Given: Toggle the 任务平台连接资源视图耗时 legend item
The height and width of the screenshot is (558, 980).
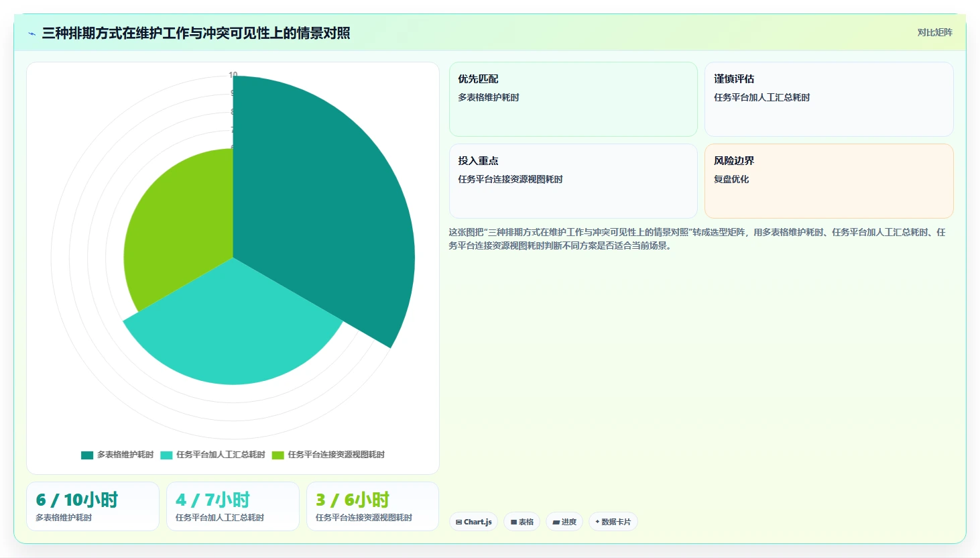Looking at the screenshot, I should coord(328,455).
